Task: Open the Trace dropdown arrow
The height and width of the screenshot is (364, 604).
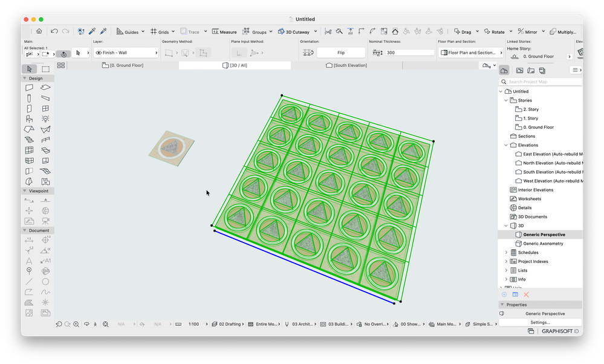Action: 206,31
